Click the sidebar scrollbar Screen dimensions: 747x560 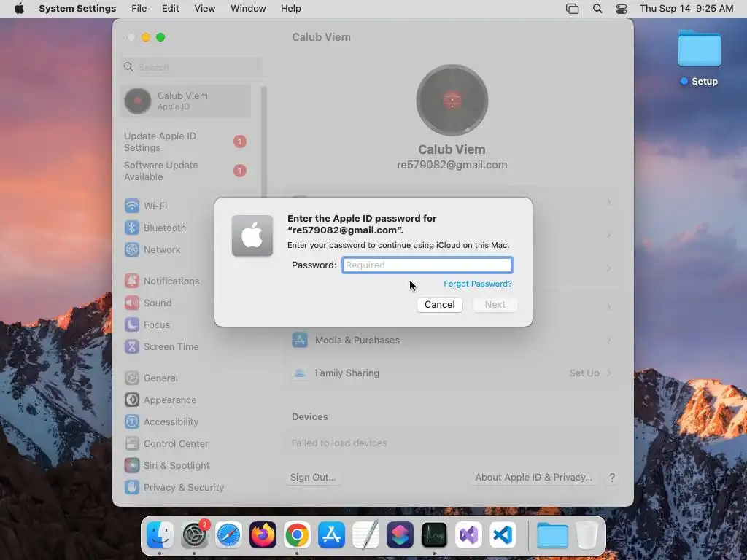point(263,143)
